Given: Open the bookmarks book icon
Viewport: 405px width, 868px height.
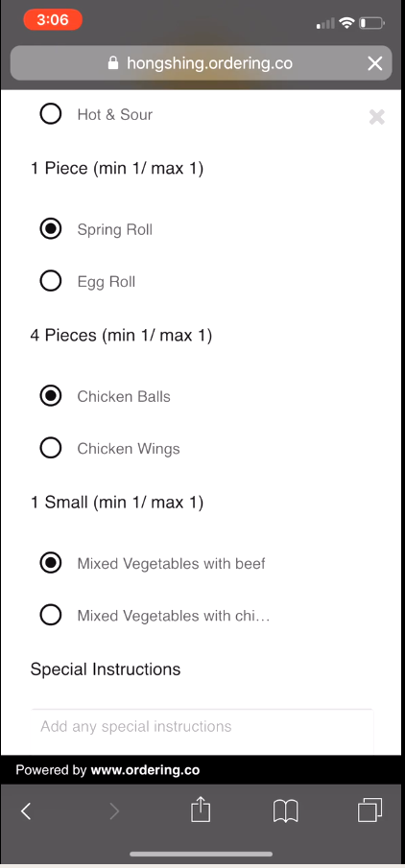Looking at the screenshot, I should pyautogui.click(x=286, y=811).
